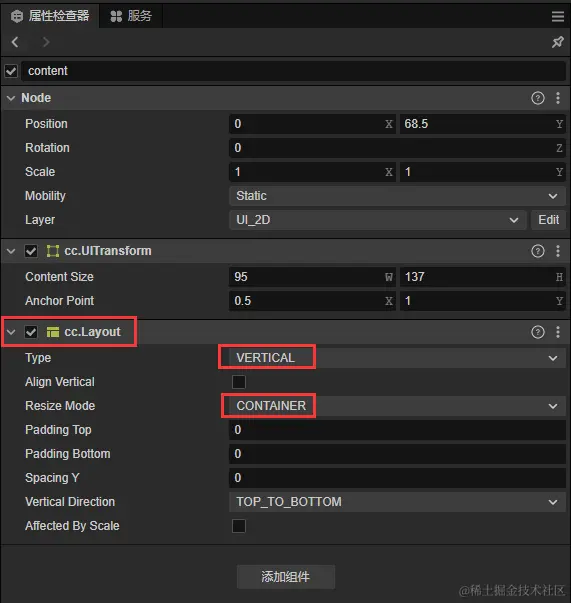Open the Mobility Static dropdown
This screenshot has width=571, height=603.
click(x=397, y=196)
